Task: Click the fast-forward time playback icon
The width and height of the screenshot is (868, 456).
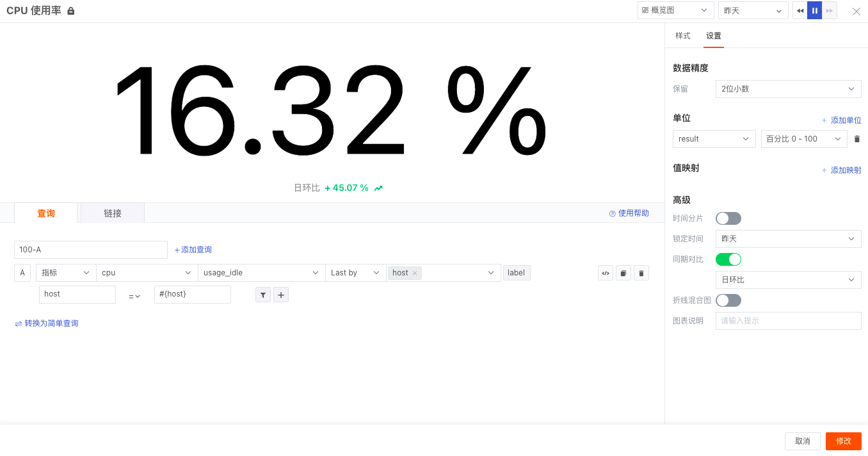Action: [x=830, y=10]
